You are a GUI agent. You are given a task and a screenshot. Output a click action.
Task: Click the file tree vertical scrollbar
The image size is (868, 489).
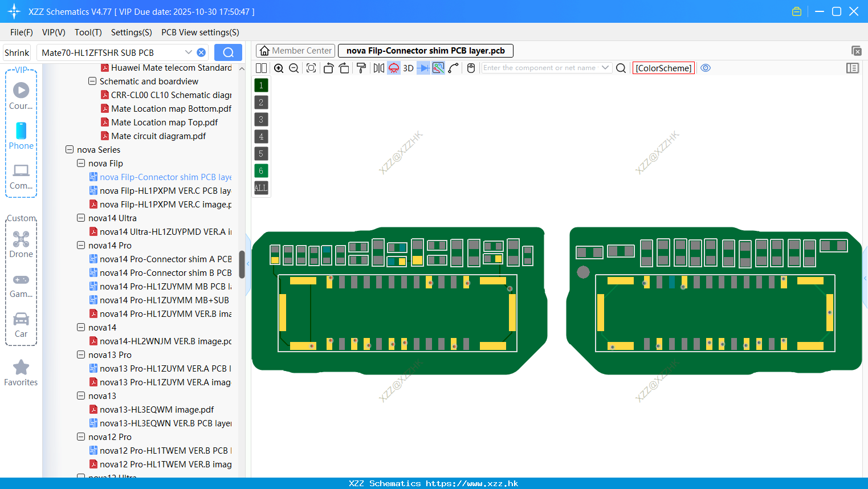pyautogui.click(x=242, y=264)
